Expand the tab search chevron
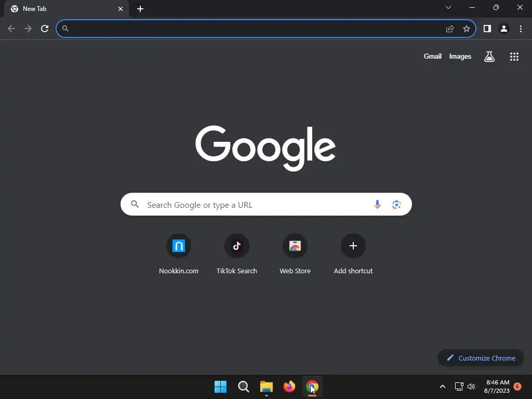This screenshot has height=399, width=532. tap(448, 7)
